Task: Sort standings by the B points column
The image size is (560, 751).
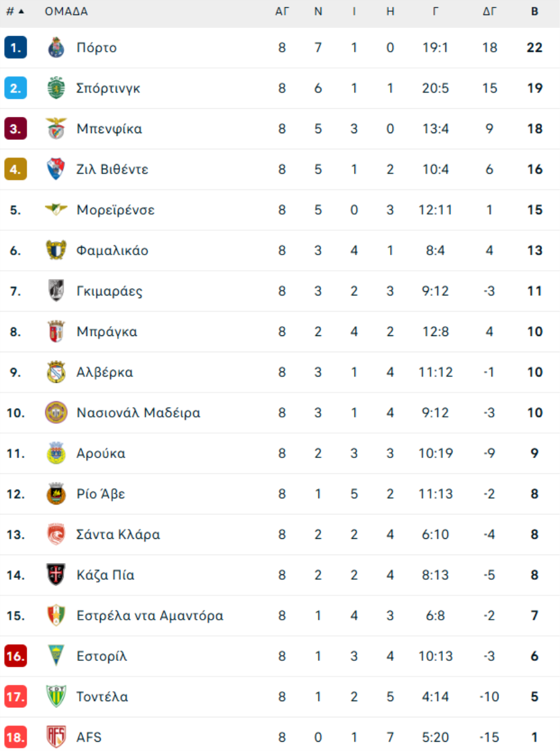Action: click(x=534, y=12)
